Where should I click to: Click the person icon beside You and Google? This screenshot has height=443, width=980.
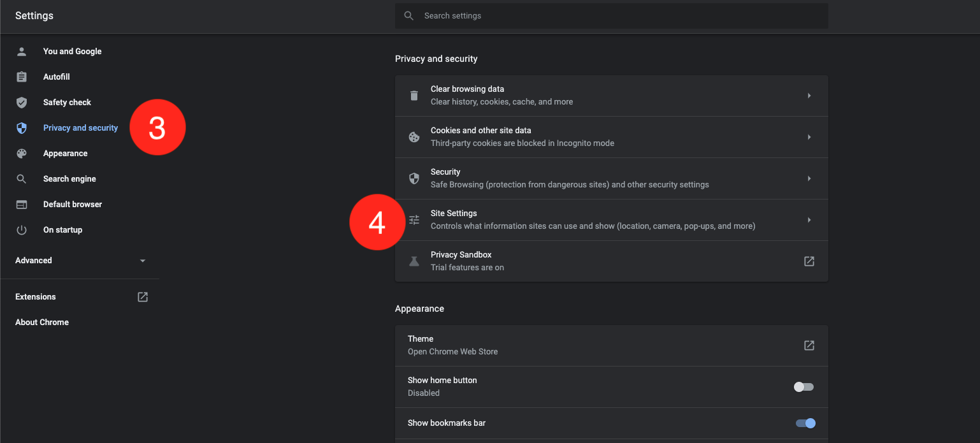[22, 52]
